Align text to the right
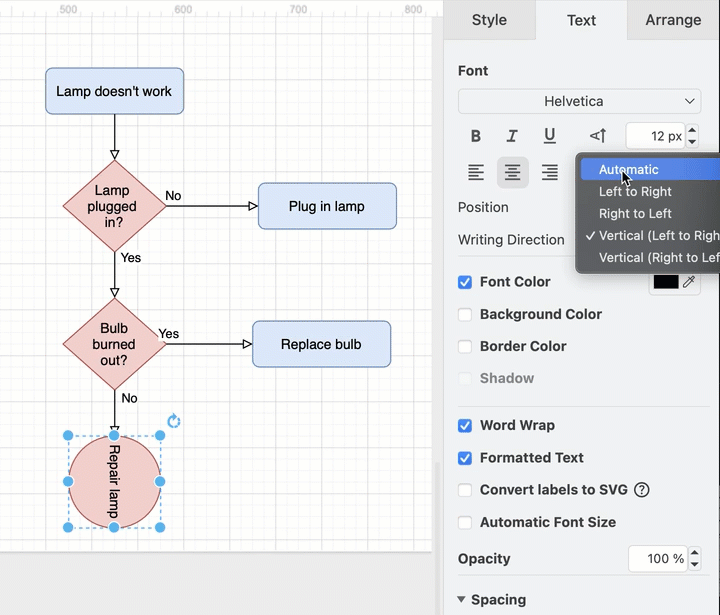Image resolution: width=720 pixels, height=615 pixels. tap(550, 173)
